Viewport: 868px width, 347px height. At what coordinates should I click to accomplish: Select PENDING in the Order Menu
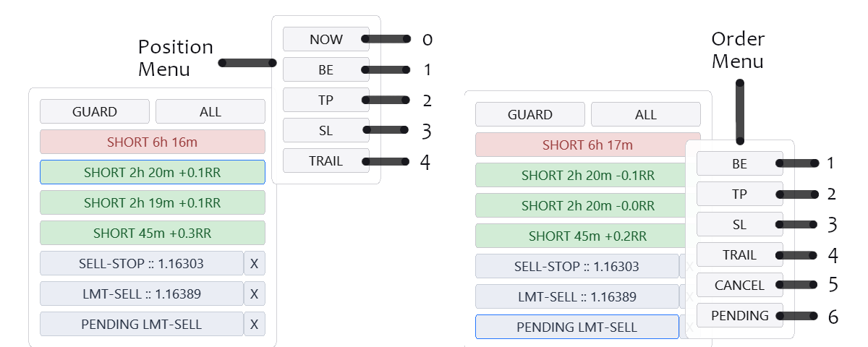pos(740,315)
